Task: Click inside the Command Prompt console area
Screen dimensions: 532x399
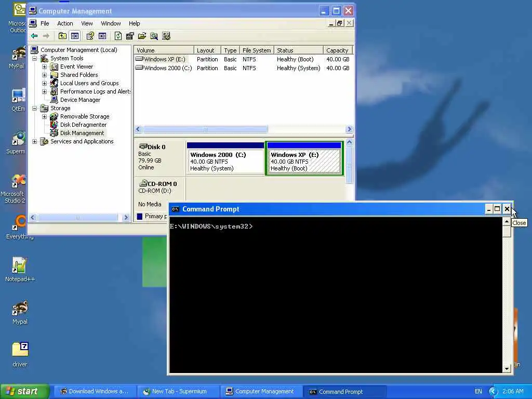Action: pos(336,295)
